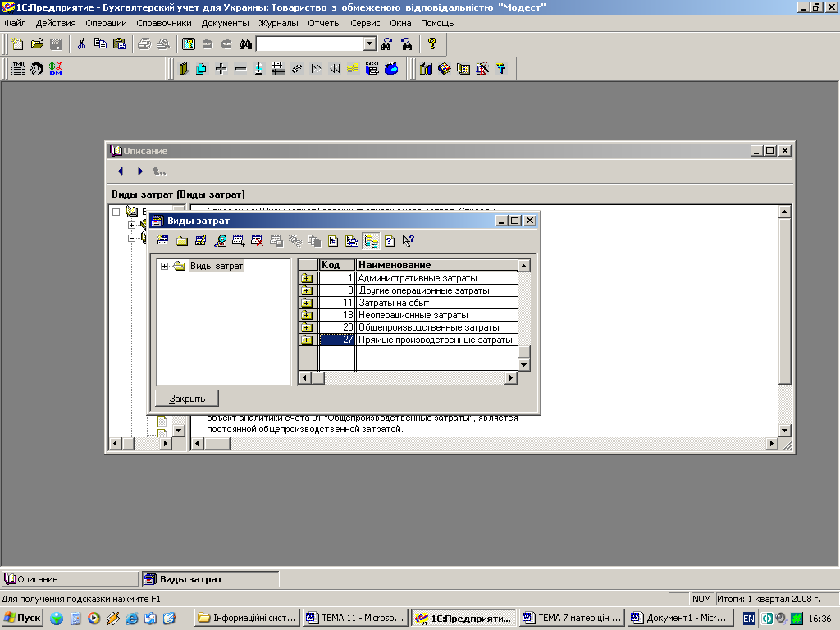Open the Файл menu

pos(15,23)
